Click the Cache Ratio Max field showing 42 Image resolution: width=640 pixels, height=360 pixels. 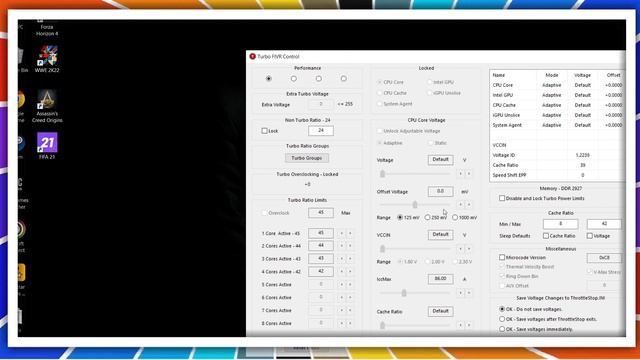[x=604, y=224]
